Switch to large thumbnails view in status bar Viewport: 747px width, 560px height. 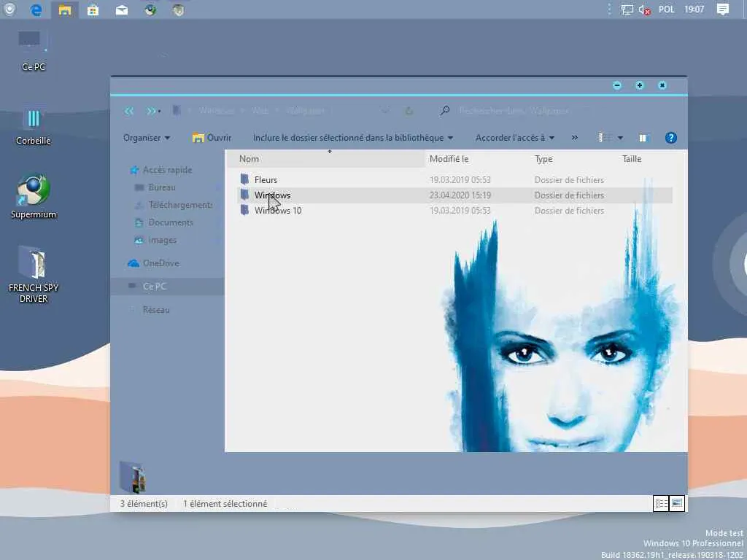677,504
